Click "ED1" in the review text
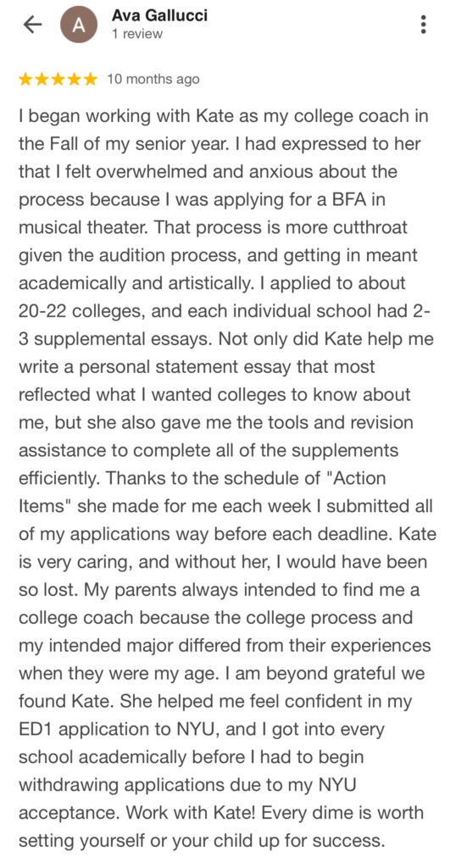Viewport: 456px width, 868px height. tap(36, 730)
